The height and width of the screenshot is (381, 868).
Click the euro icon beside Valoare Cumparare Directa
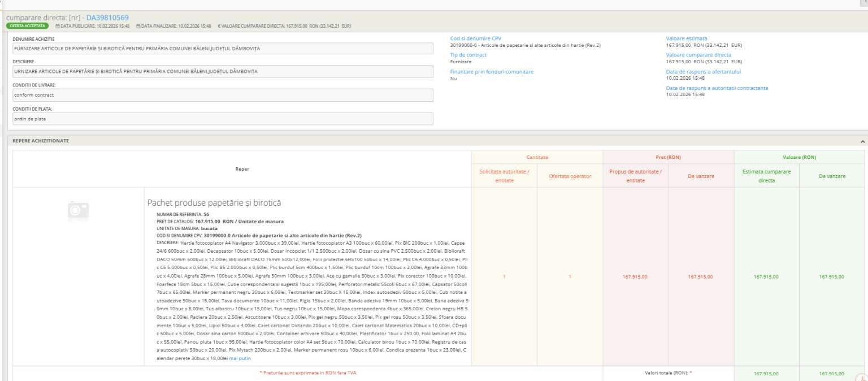[219, 26]
